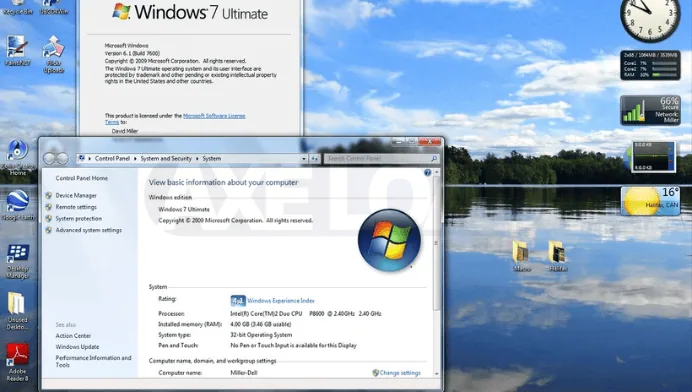Select the Control Panel breadcrumb

(112, 158)
